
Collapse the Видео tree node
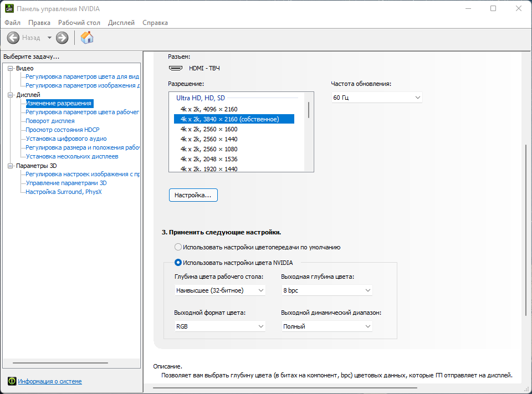click(10, 68)
